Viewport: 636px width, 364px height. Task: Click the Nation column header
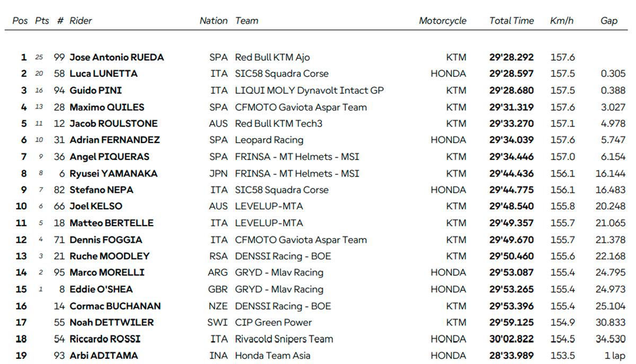coord(213,21)
